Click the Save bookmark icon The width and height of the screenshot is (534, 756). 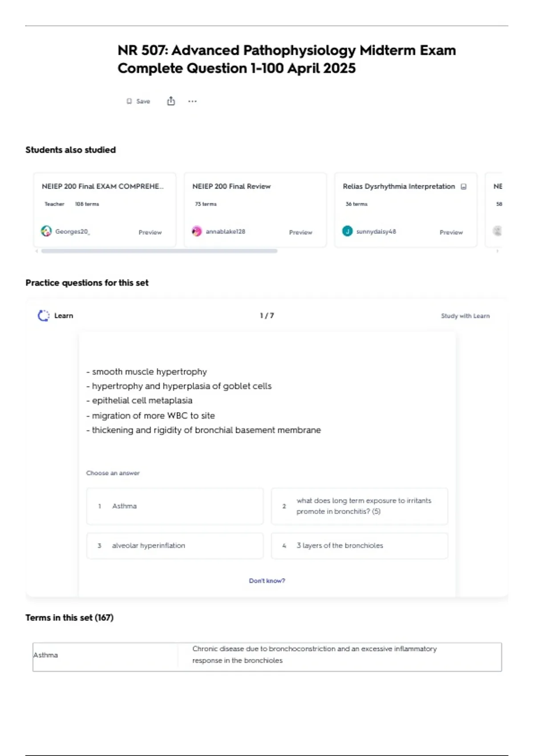pyautogui.click(x=129, y=101)
